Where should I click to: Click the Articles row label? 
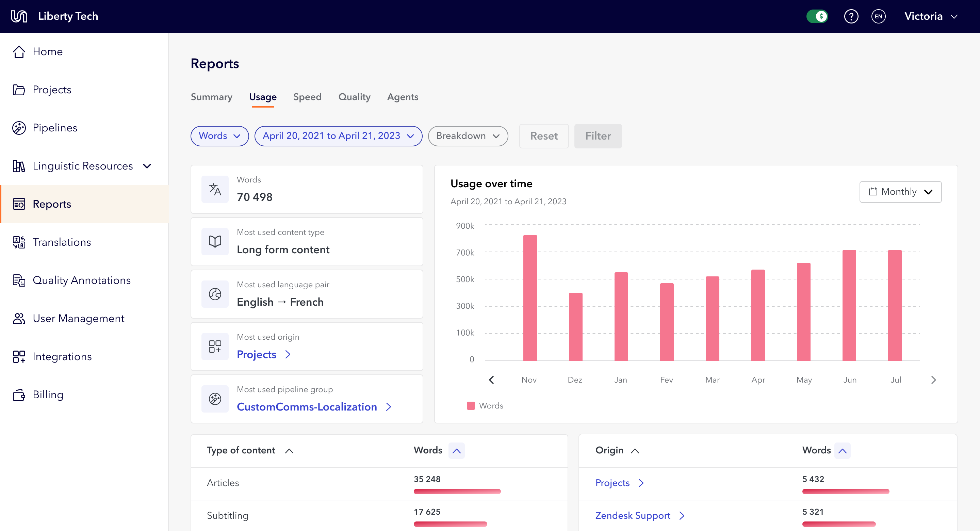pyautogui.click(x=223, y=483)
